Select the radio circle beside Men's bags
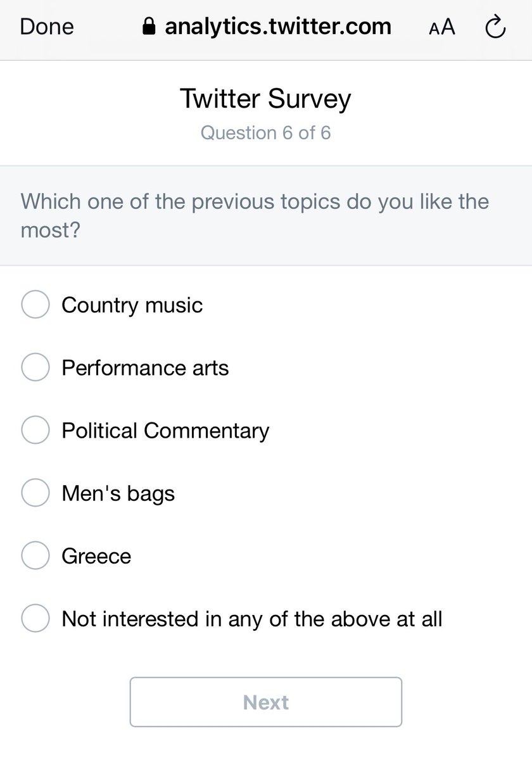The image size is (532, 760). coord(35,493)
